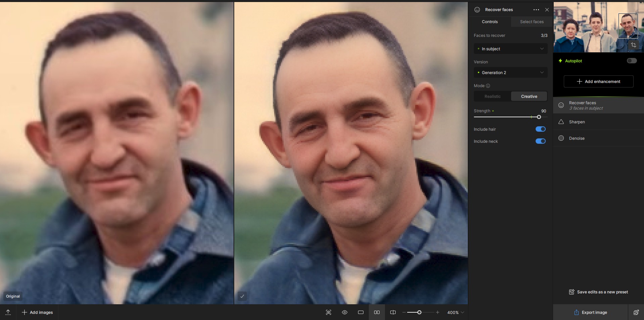Toggle the Autopilot switch

pyautogui.click(x=632, y=61)
